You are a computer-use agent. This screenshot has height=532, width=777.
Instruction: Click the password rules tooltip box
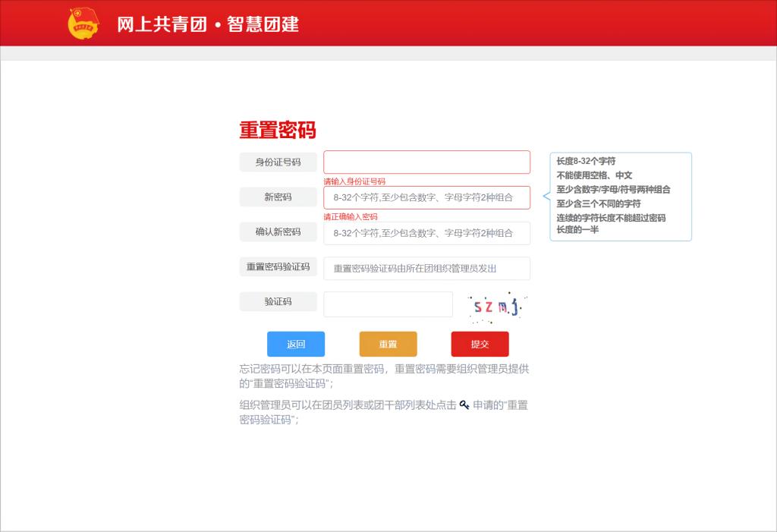620,197
